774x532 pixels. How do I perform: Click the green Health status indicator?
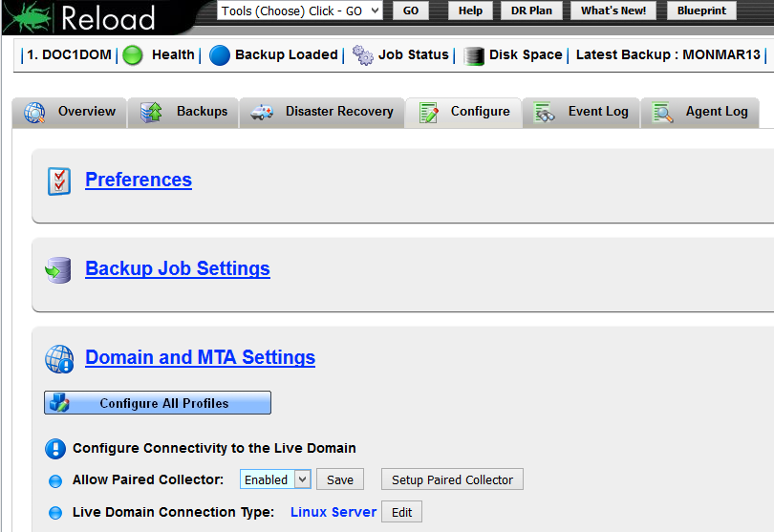133,54
